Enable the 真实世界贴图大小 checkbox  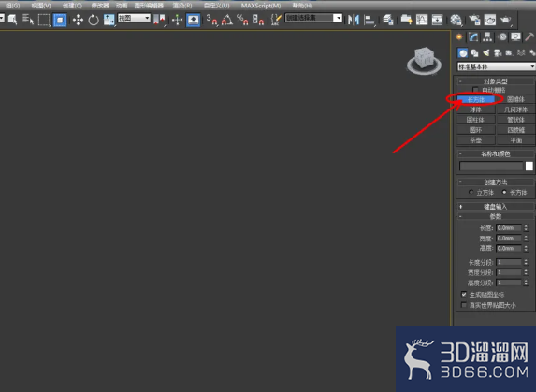[x=464, y=305]
